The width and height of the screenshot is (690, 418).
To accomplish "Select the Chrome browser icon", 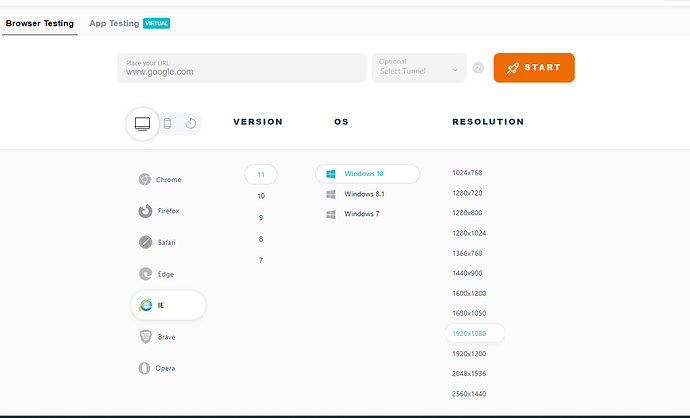I will pos(145,180).
